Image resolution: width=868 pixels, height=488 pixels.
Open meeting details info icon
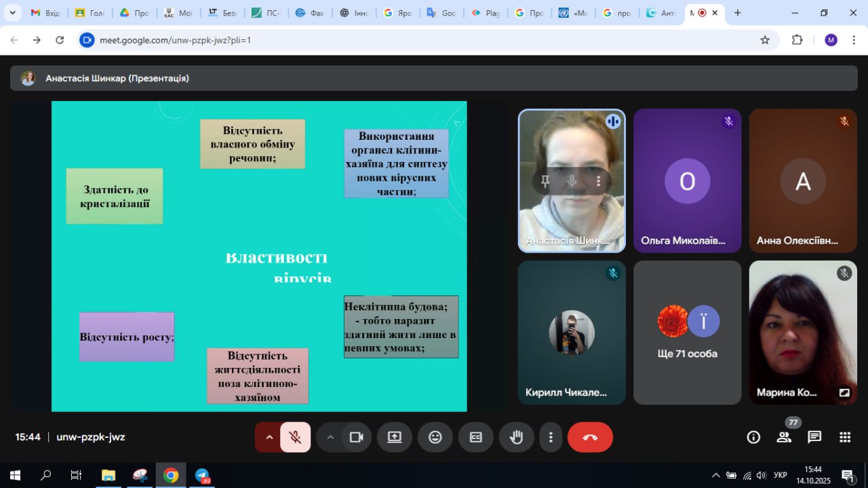click(x=753, y=437)
